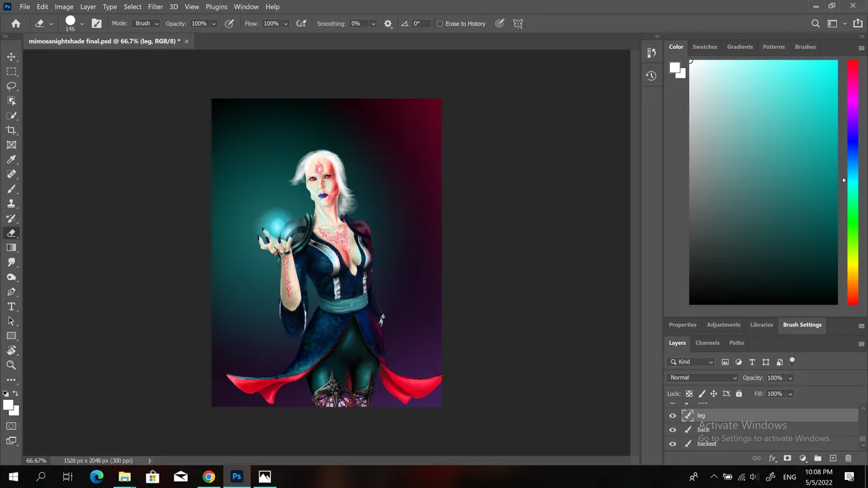Toggle lock image pixels brush icon
Viewport: 868px width, 488px height.
pos(702,394)
